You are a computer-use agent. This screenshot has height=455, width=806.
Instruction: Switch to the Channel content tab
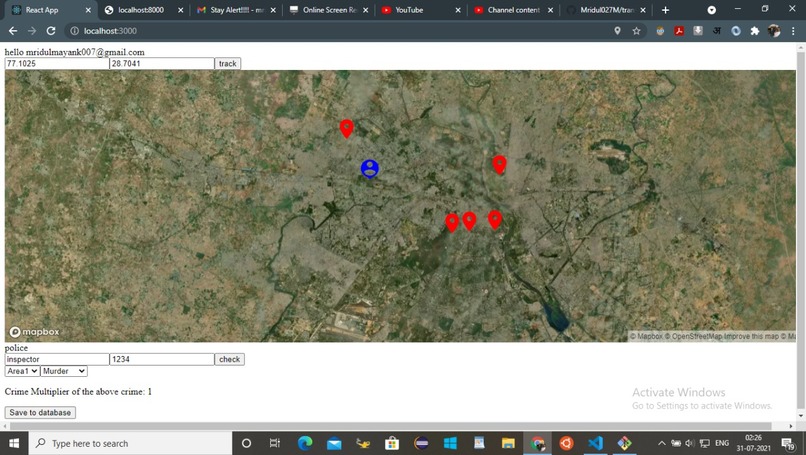[x=513, y=10]
